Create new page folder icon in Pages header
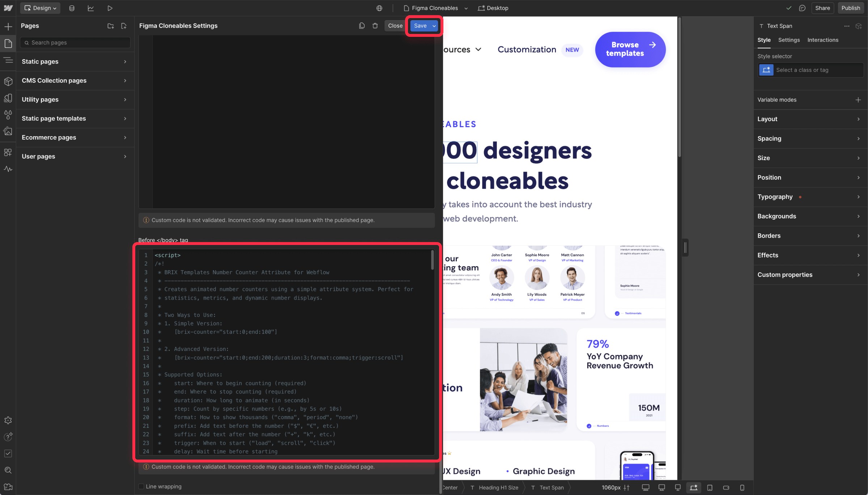This screenshot has width=868, height=495. pyautogui.click(x=111, y=26)
